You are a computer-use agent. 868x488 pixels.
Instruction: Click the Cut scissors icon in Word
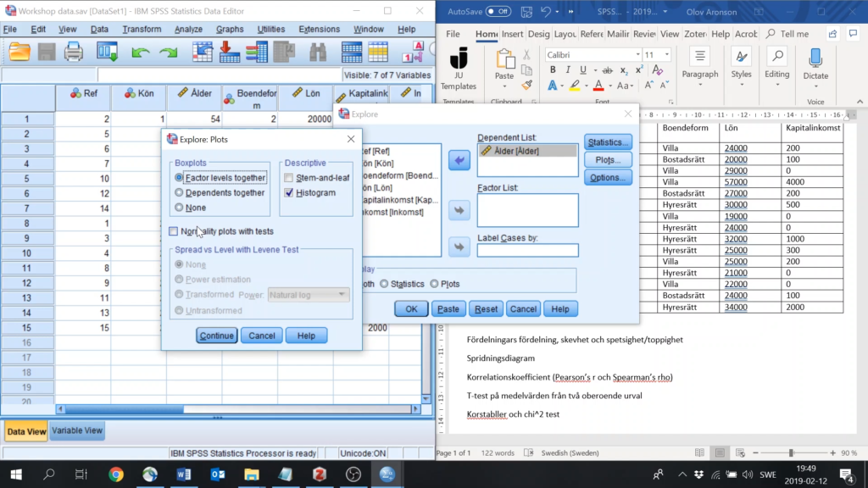point(526,55)
